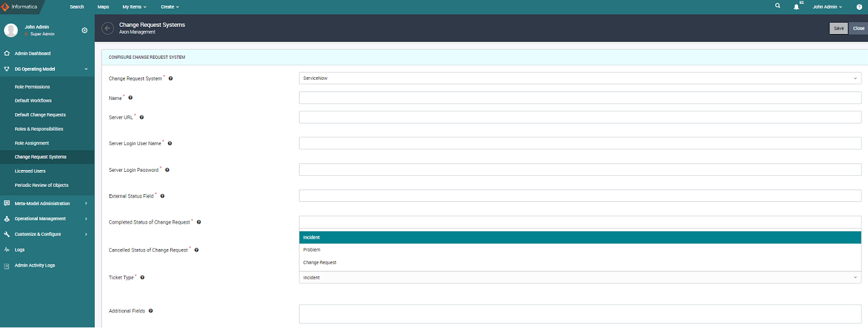Viewport: 868px width, 332px height.
Task: Click the Customize & Configure wrench icon
Action: click(x=7, y=234)
